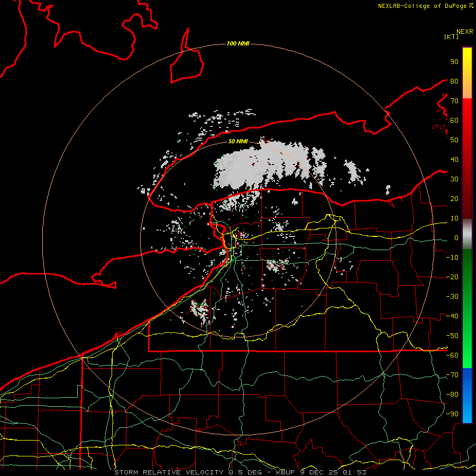The image size is (476, 476).
Task: Click the -90 knot scale value
Action: pyautogui.click(x=452, y=414)
